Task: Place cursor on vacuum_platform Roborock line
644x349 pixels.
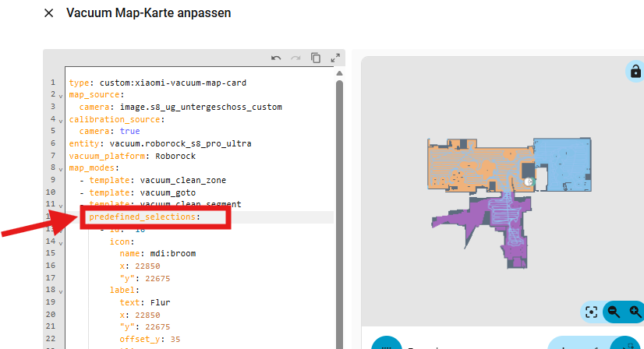Action: 117,156
